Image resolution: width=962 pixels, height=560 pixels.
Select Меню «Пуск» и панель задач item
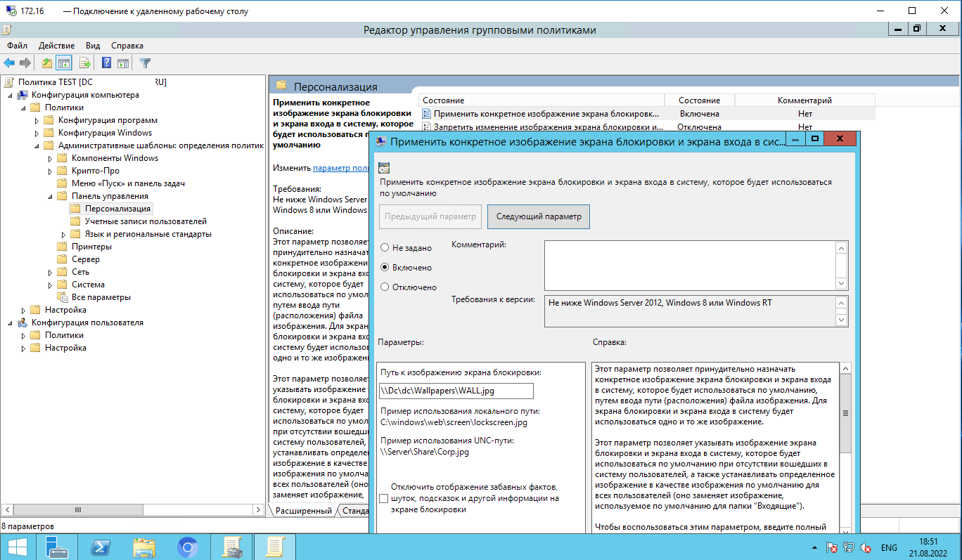click(128, 183)
